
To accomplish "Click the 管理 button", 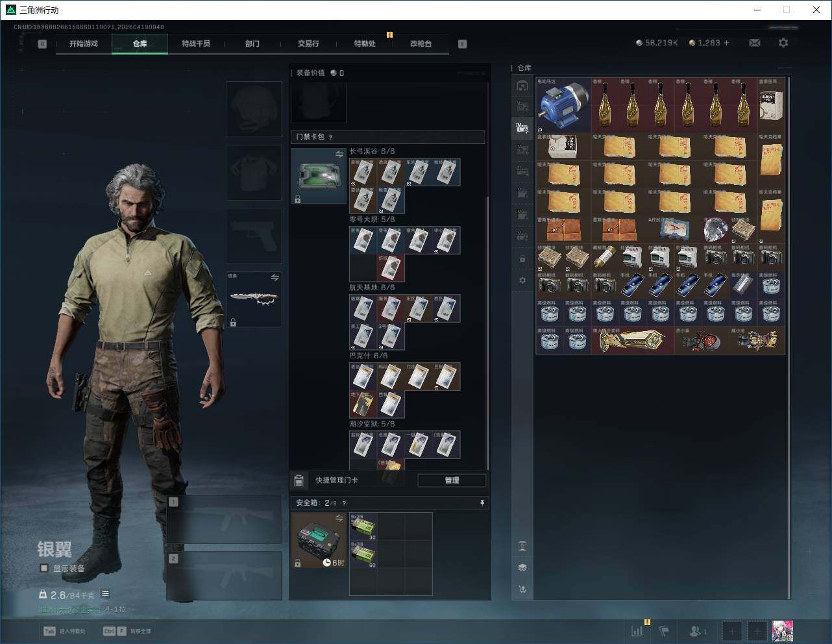I will pyautogui.click(x=452, y=480).
